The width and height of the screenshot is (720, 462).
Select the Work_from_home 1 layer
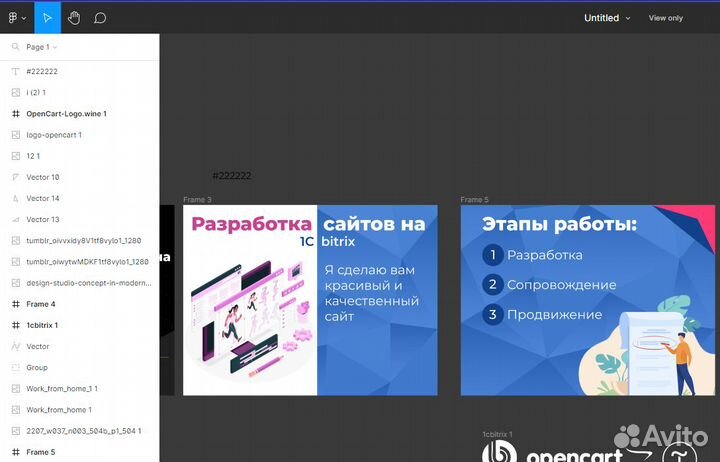tap(80, 410)
